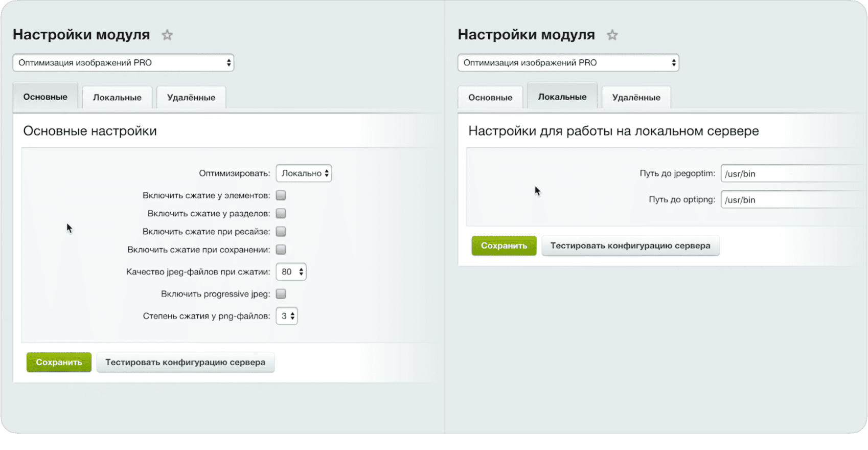
Task: Open png compression level dropdown showing 3
Action: (x=287, y=316)
